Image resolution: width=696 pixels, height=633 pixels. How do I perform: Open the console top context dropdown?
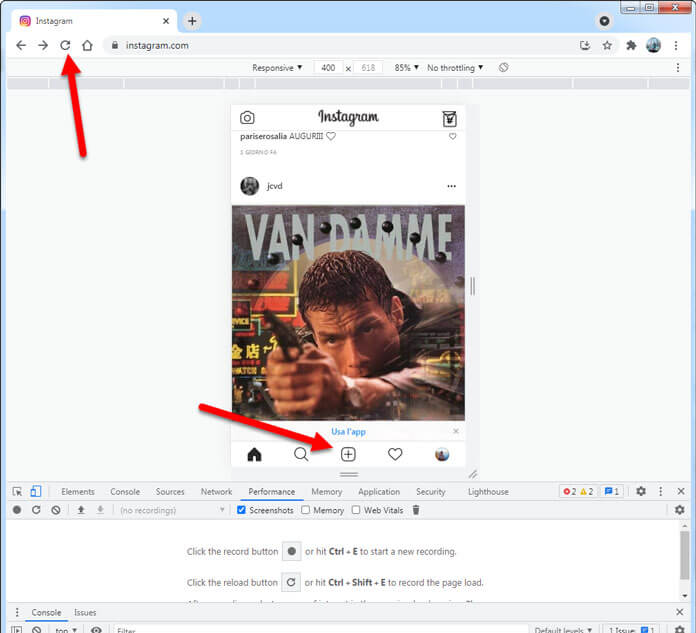pyautogui.click(x=66, y=629)
